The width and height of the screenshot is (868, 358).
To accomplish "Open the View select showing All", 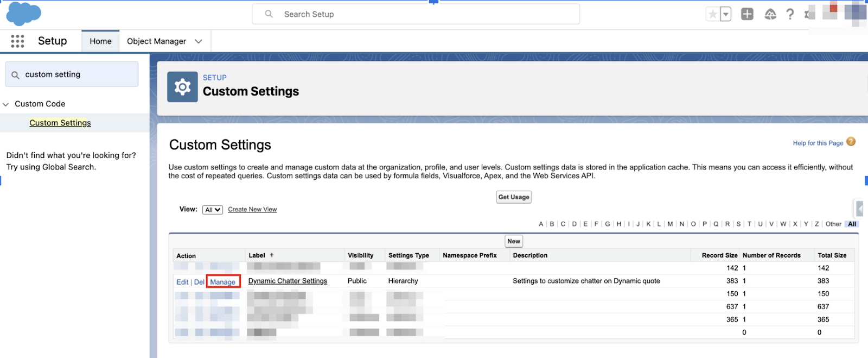I will pyautogui.click(x=212, y=210).
